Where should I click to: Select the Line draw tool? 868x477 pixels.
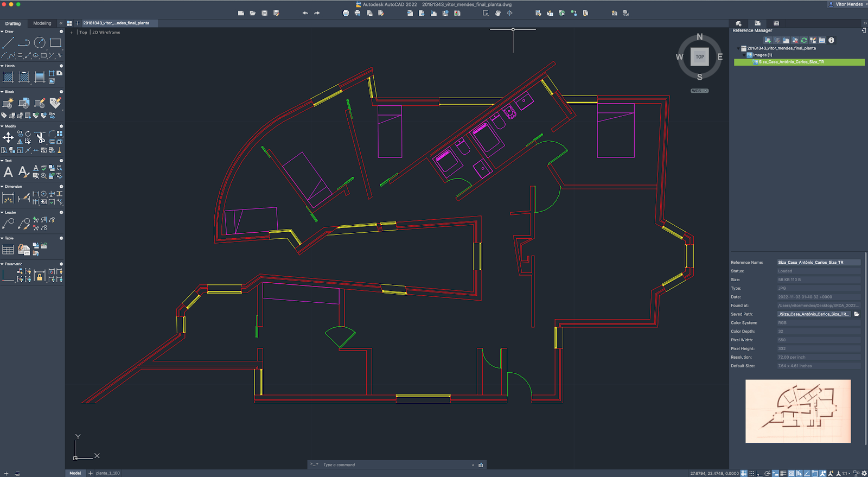(x=8, y=42)
